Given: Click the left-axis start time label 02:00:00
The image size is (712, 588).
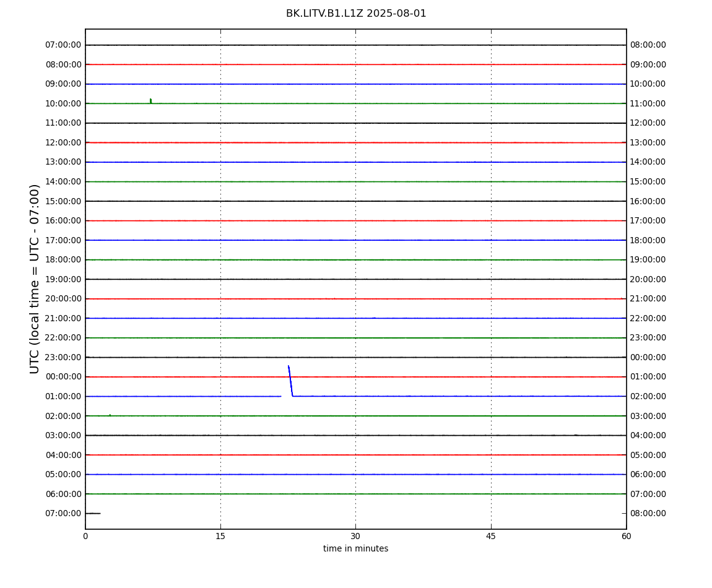Looking at the screenshot, I should pyautogui.click(x=64, y=416).
